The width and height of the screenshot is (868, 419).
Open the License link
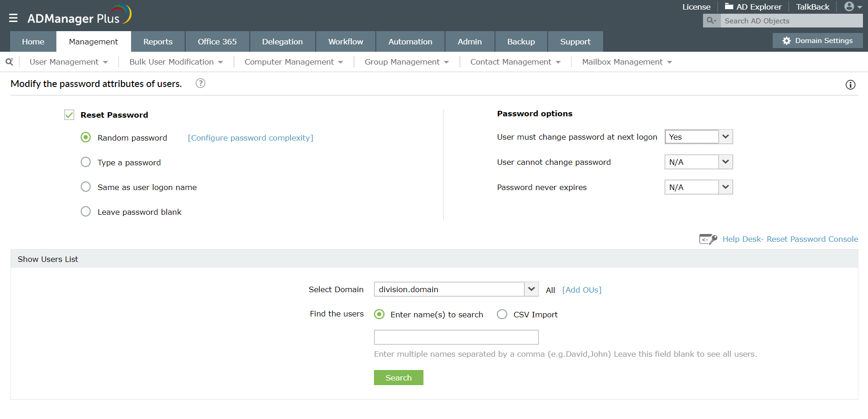coord(696,7)
